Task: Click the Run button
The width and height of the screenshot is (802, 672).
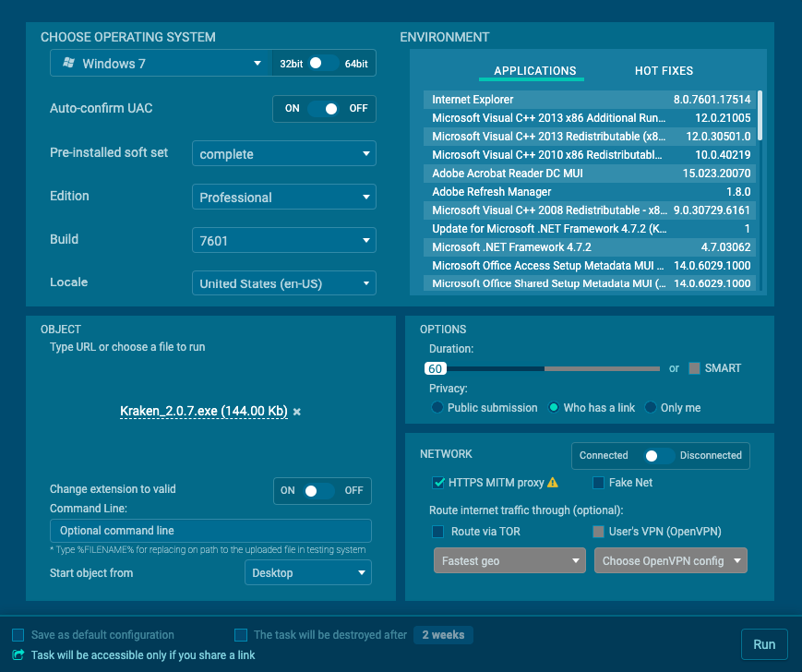Action: [764, 644]
